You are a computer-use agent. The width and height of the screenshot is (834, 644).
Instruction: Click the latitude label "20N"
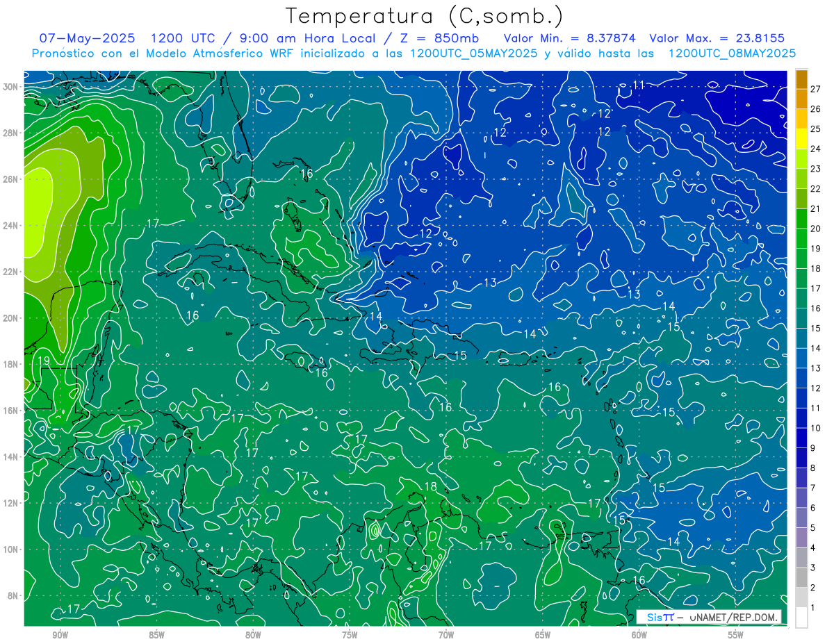pyautogui.click(x=10, y=318)
